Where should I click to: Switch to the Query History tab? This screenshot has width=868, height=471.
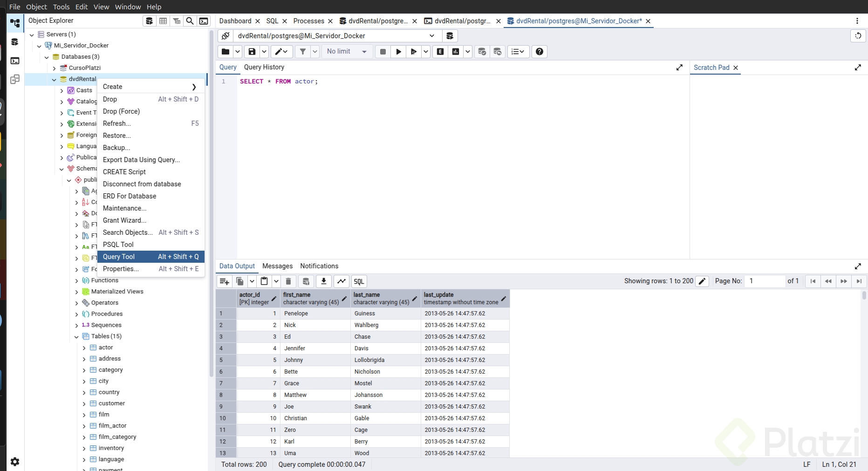(x=264, y=67)
